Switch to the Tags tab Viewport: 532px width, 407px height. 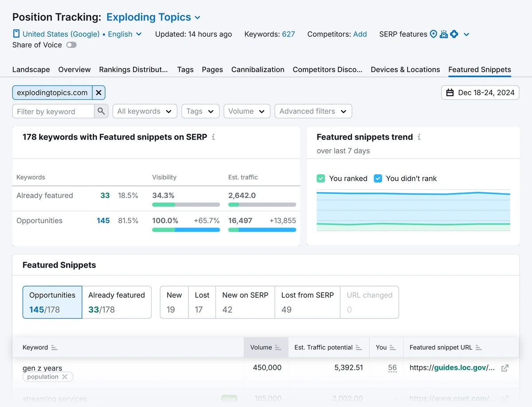click(185, 70)
